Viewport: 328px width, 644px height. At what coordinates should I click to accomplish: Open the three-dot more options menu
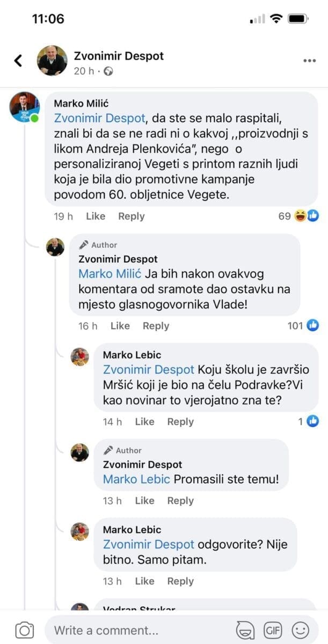pos(309,61)
